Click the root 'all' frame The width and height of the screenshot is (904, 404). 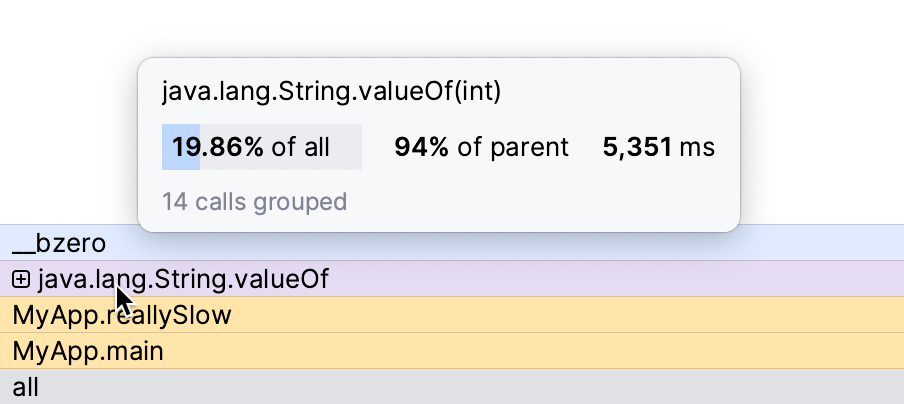pyautogui.click(x=26, y=387)
